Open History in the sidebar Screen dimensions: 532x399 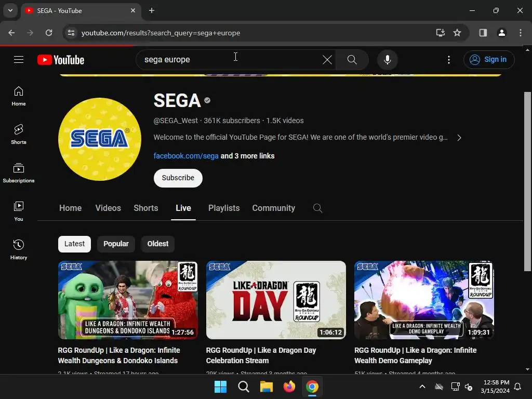click(19, 250)
